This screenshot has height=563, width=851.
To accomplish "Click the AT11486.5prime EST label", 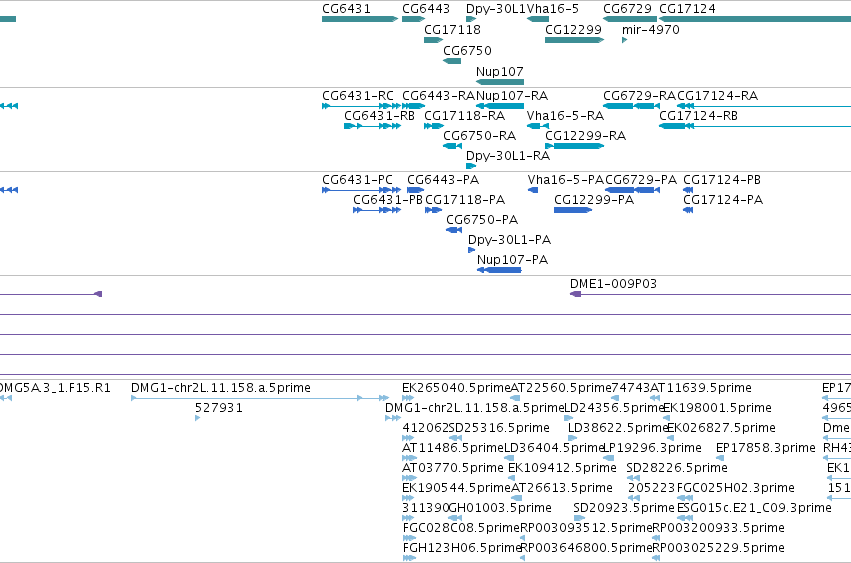I will click(x=453, y=448).
